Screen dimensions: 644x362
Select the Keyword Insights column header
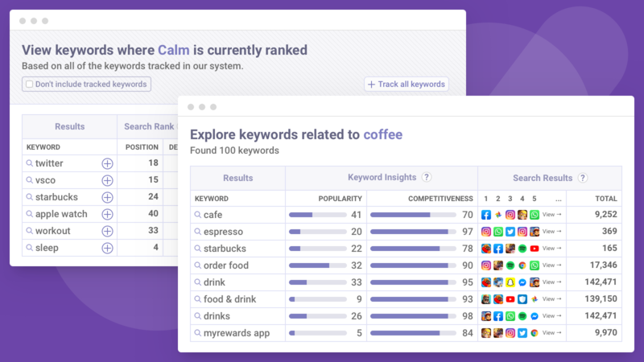coord(382,178)
